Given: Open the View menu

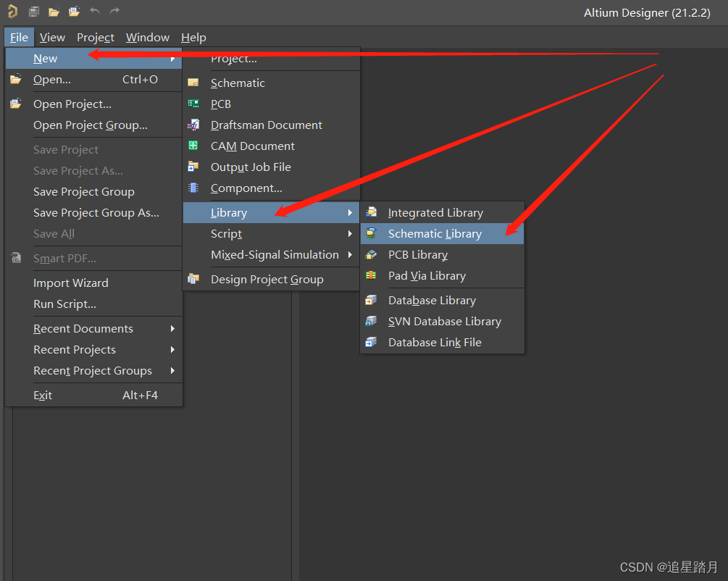Looking at the screenshot, I should [52, 38].
